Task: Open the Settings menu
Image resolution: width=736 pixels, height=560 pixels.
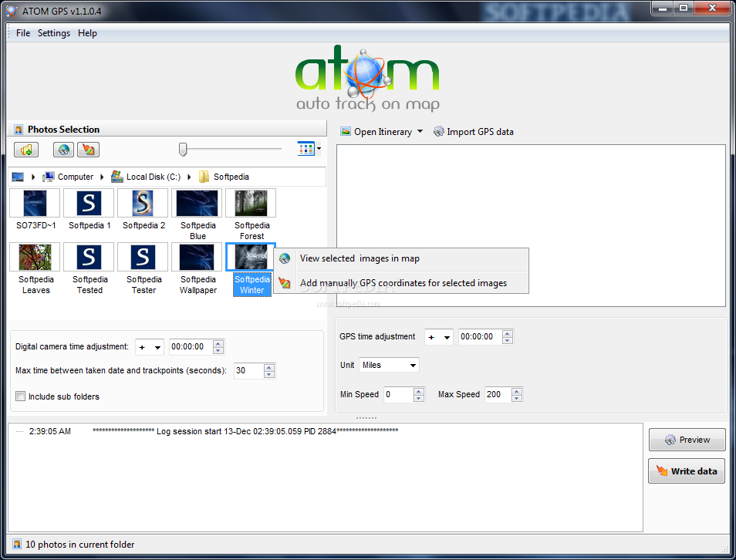Action: pos(53,33)
